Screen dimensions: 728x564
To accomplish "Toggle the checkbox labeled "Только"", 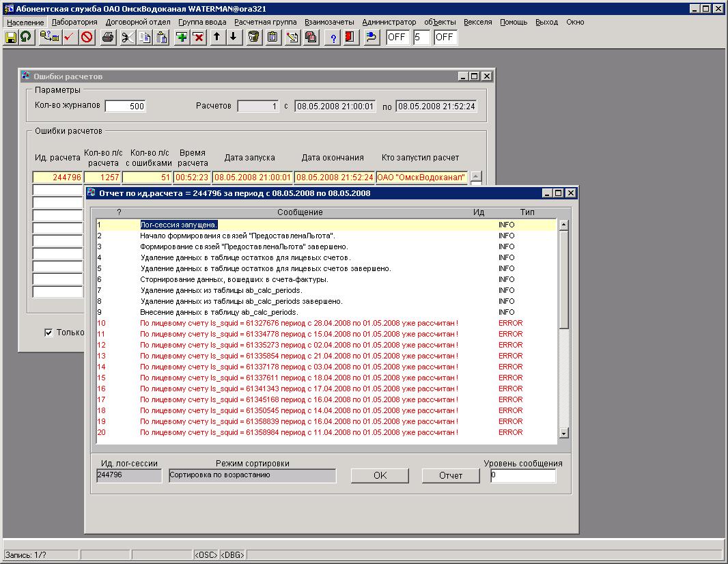I will coord(48,333).
